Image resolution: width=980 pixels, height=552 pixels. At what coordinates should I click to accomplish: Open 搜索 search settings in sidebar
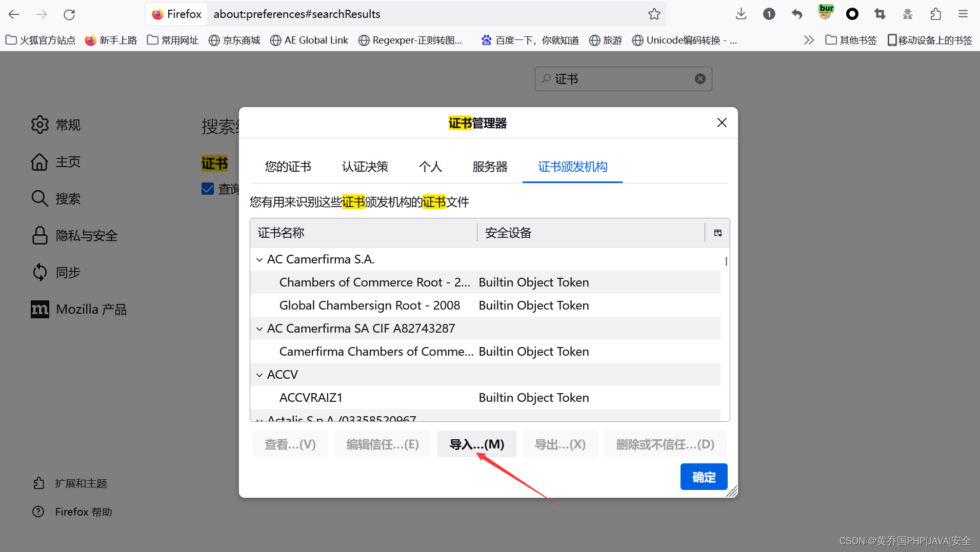[x=55, y=199]
